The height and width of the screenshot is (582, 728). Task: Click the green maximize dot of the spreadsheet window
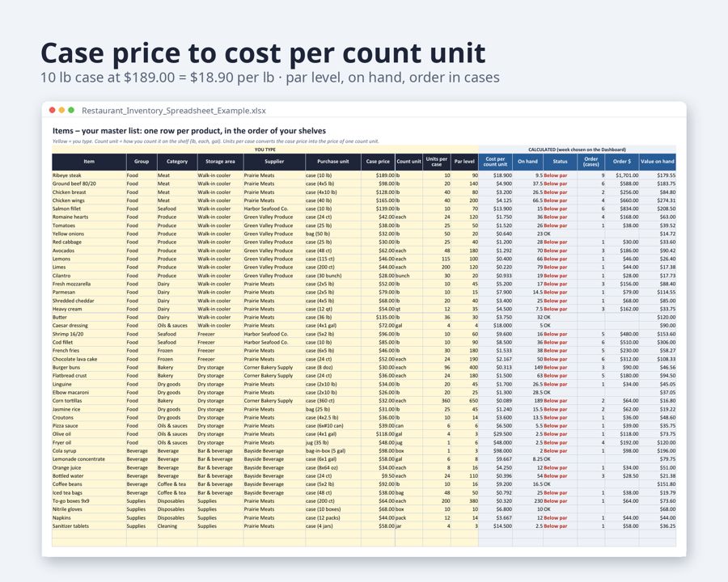pos(71,110)
